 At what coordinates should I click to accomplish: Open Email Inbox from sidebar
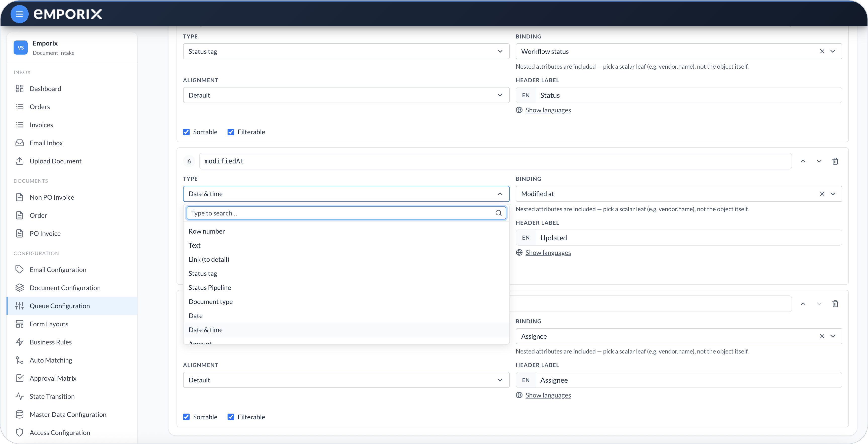tap(72, 143)
